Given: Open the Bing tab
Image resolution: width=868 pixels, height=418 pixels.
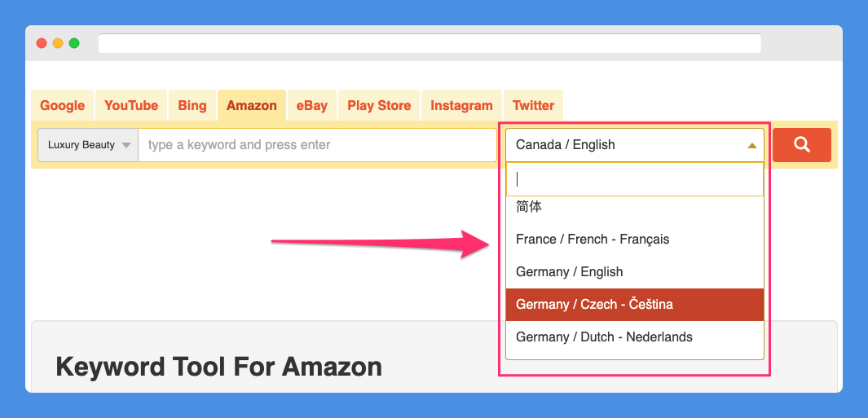Looking at the screenshot, I should (192, 105).
